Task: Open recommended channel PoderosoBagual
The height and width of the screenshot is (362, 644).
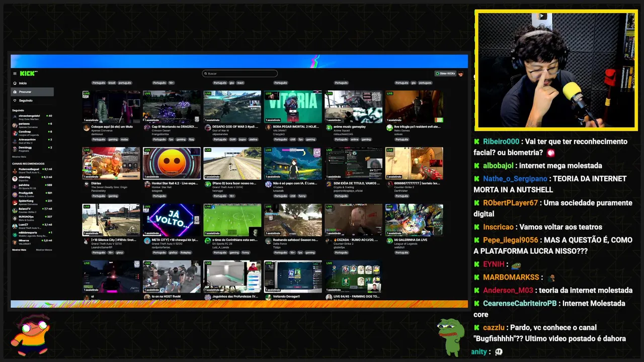Action: point(32,170)
